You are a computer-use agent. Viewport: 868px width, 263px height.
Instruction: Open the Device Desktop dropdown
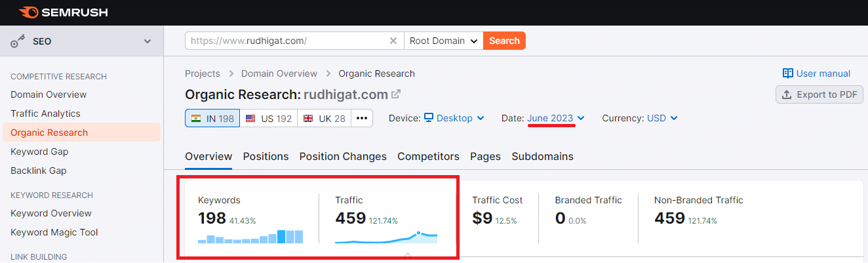[454, 118]
